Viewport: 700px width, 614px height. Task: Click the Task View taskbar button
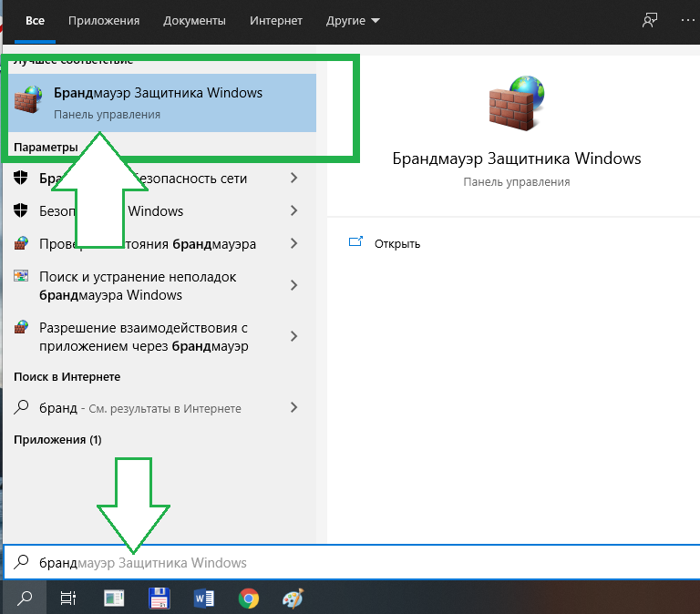pos(68,598)
